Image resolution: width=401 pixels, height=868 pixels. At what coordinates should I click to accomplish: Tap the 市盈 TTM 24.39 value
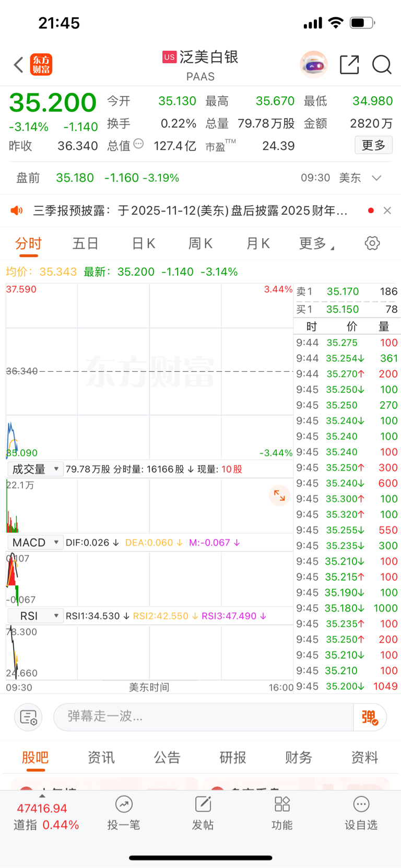click(278, 146)
